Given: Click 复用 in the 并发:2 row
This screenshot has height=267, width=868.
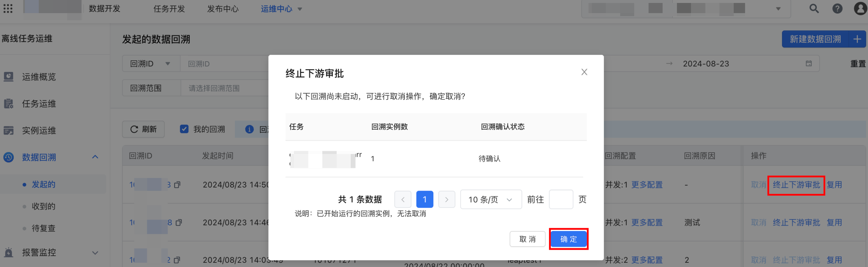Looking at the screenshot, I should pyautogui.click(x=834, y=260).
